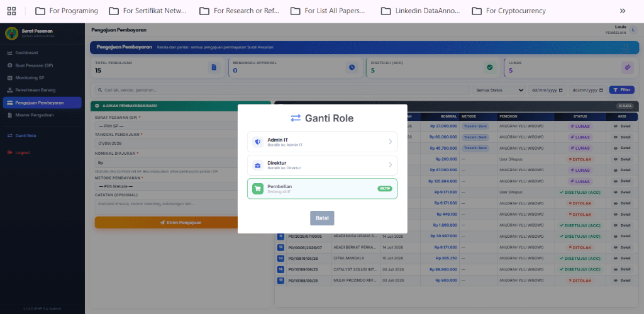
Task: Open Detail for the Rp 45.700.000 row
Action: (x=622, y=148)
